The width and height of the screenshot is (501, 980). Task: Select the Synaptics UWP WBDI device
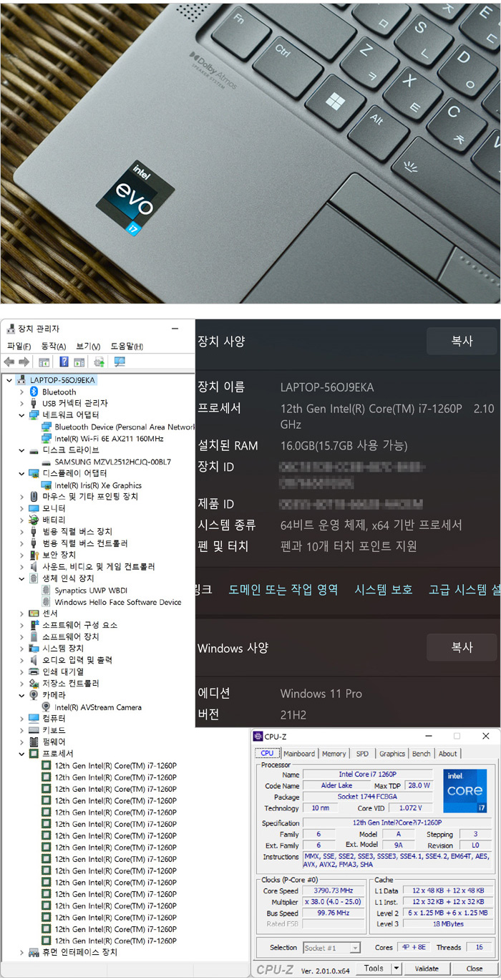click(92, 590)
